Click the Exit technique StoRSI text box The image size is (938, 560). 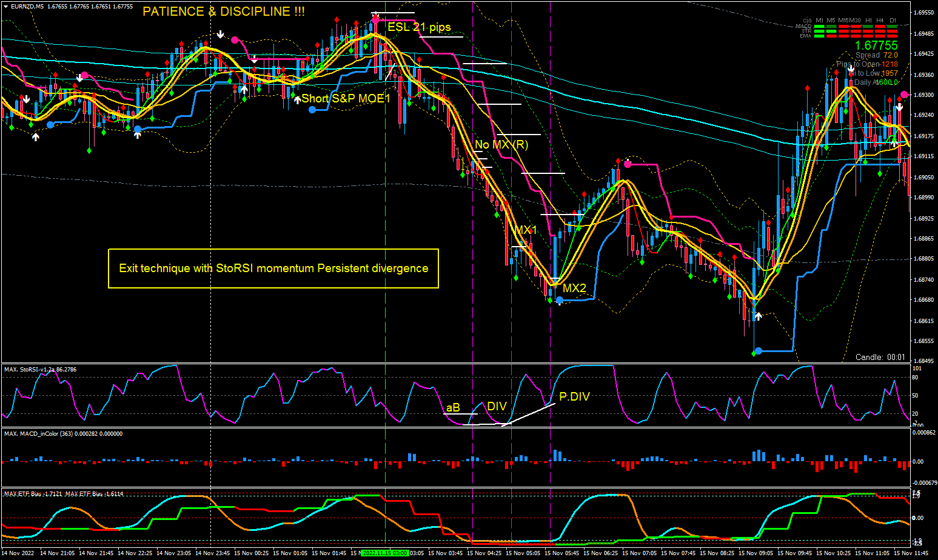[x=273, y=268]
